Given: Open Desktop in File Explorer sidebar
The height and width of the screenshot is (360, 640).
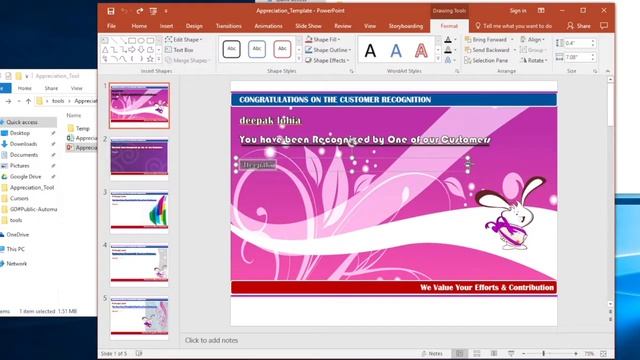Looking at the screenshot, I should click(x=20, y=133).
